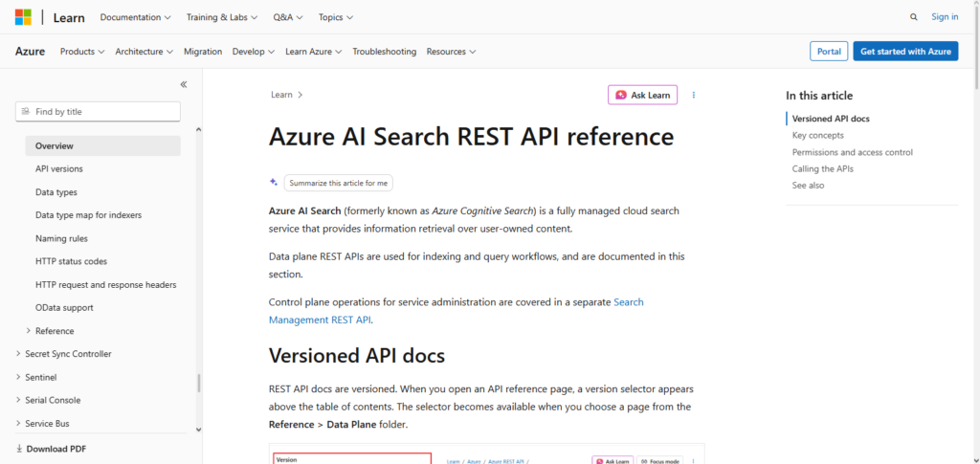Click the Portal button

click(x=829, y=52)
